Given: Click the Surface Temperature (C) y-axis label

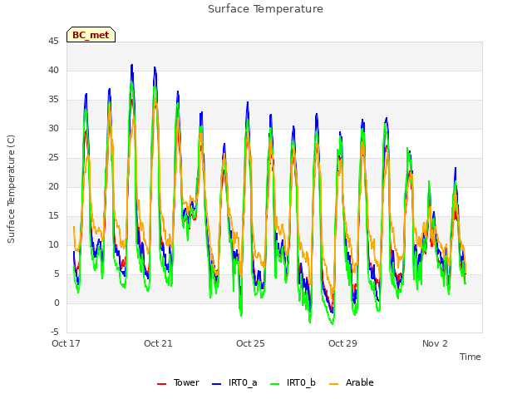Looking at the screenshot, I should pos(11,189).
